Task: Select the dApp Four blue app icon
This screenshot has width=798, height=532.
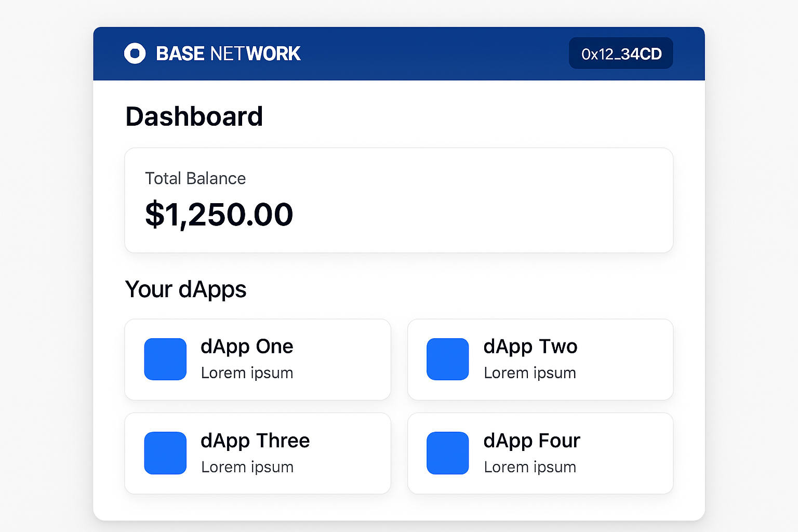Action: [x=447, y=453]
